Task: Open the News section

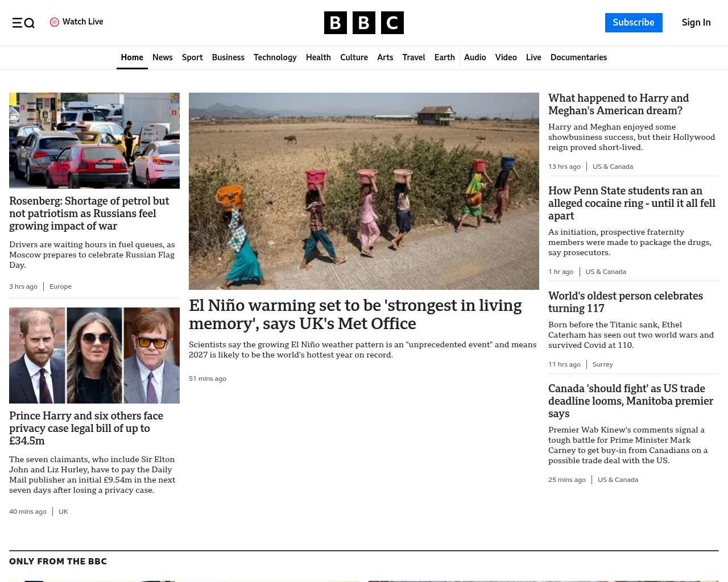Action: pyautogui.click(x=163, y=57)
